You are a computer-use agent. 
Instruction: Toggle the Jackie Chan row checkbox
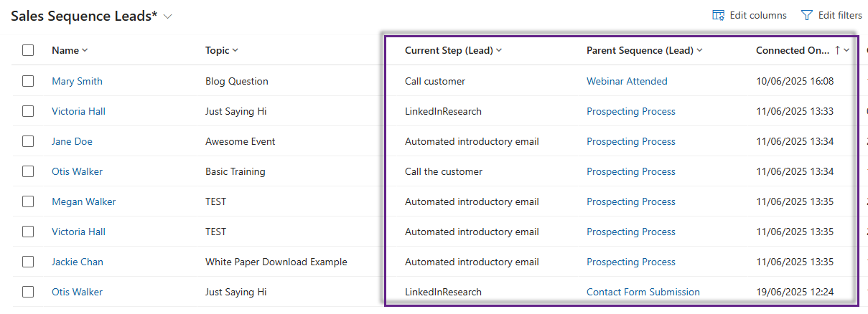[x=28, y=262]
